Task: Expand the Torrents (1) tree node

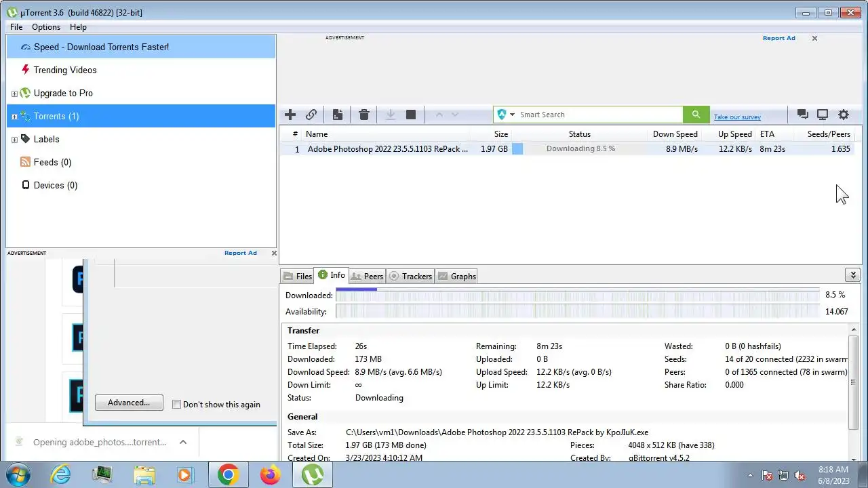Action: [x=14, y=117]
